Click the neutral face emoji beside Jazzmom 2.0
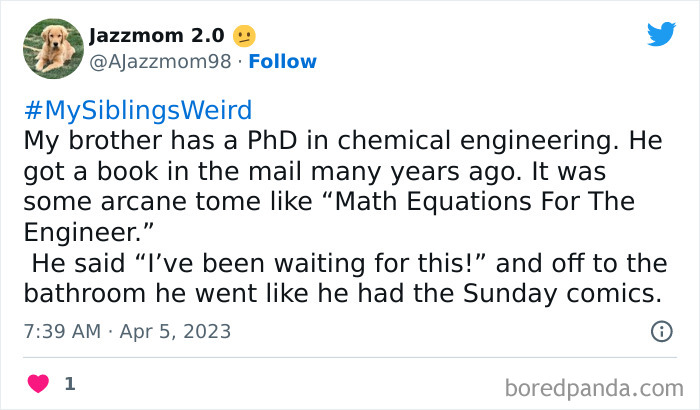Screen dimensions: 700x410 point(244,36)
